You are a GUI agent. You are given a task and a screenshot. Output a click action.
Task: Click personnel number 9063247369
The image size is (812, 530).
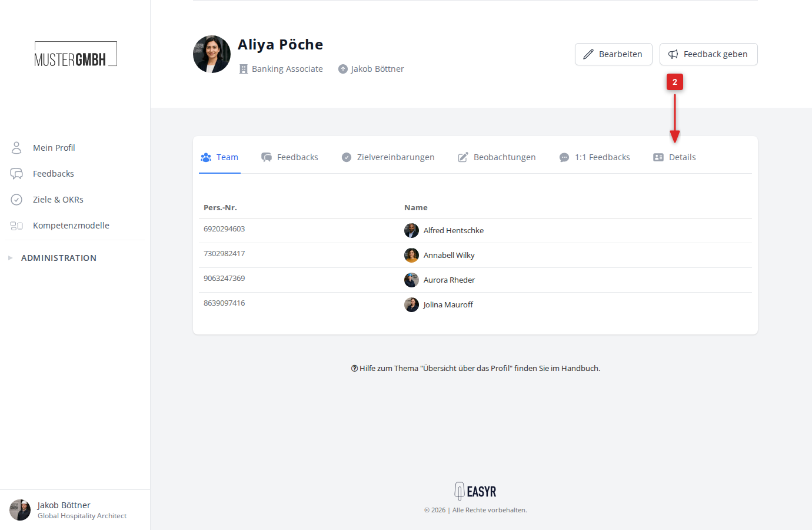pos(224,279)
